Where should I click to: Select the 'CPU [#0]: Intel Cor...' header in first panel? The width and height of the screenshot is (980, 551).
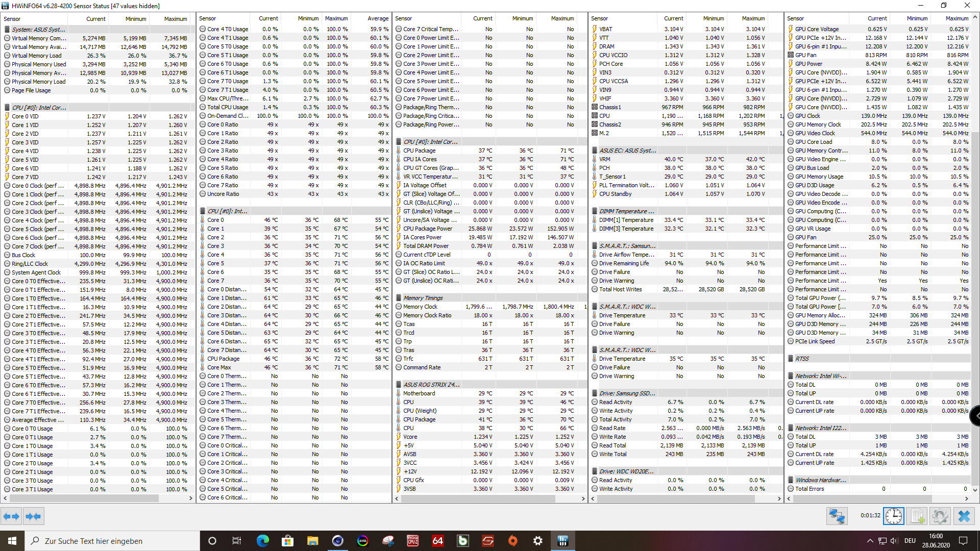(99, 108)
